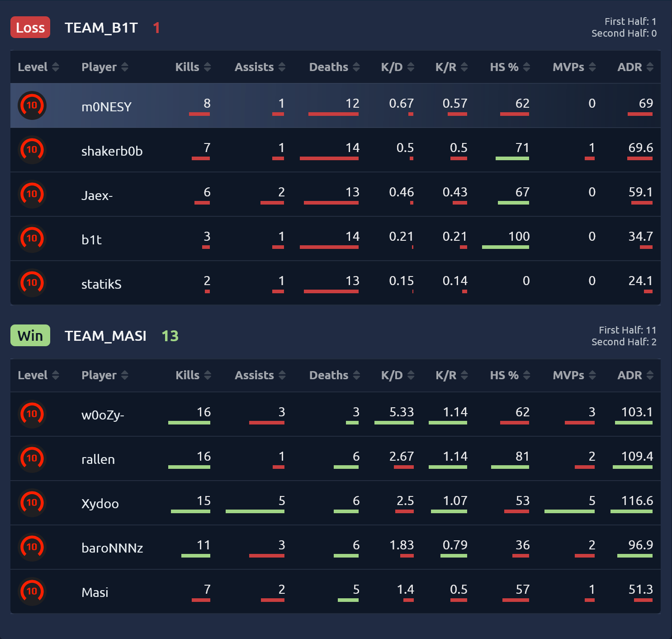Select the TEAM_B1T team name

101,28
